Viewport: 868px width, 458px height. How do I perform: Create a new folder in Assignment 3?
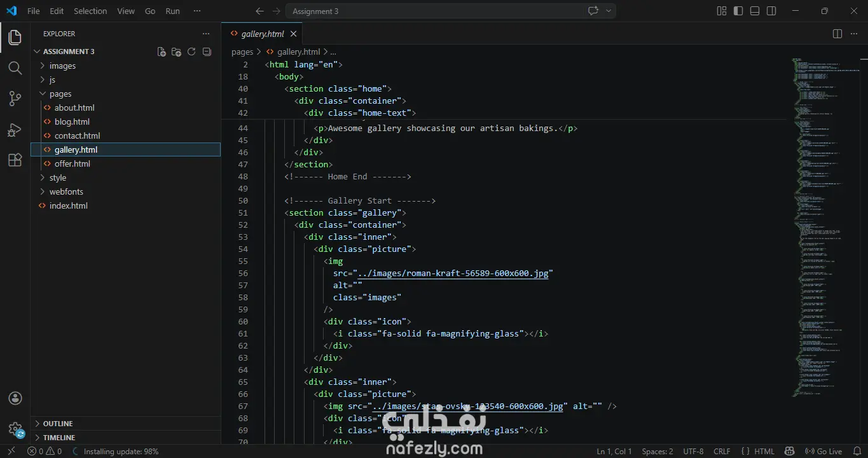(176, 52)
